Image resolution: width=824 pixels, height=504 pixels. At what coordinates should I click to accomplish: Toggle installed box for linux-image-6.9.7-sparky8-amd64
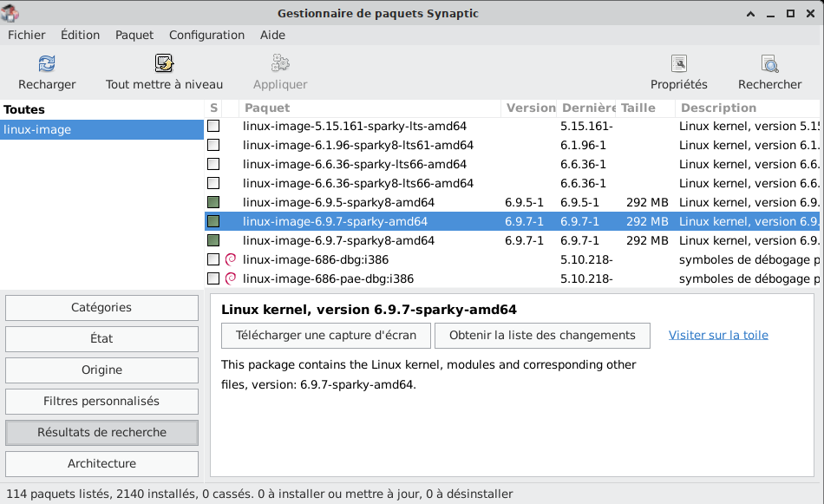click(x=213, y=240)
